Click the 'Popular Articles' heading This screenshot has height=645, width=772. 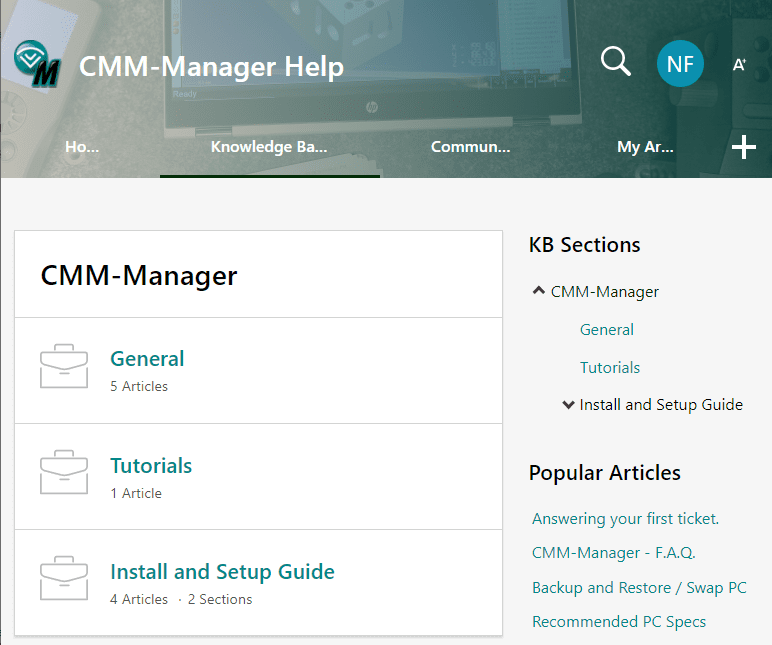pyautogui.click(x=605, y=473)
